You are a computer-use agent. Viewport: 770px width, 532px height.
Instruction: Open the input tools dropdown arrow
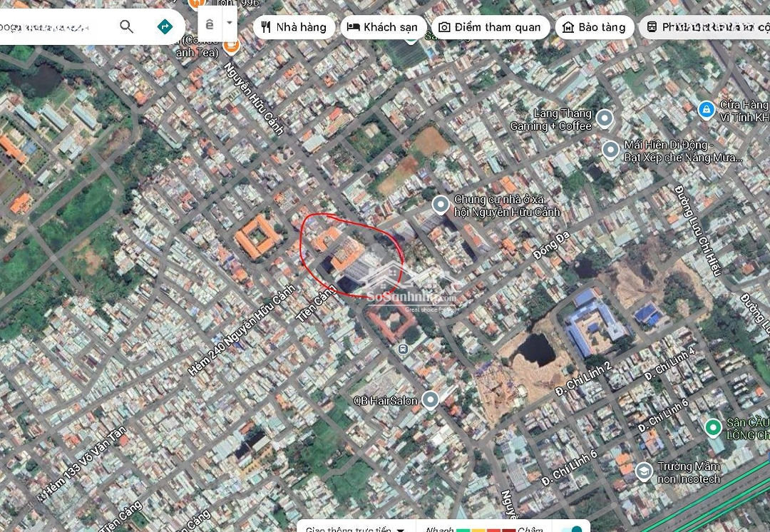[229, 22]
